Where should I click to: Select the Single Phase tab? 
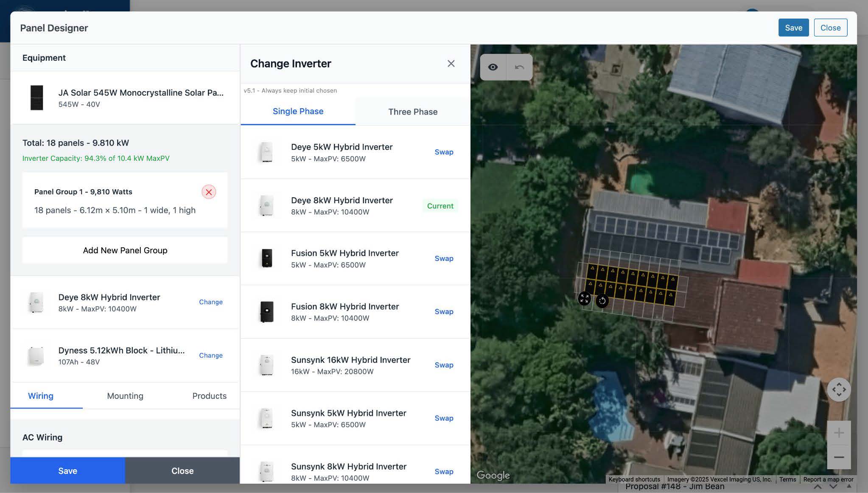coord(298,111)
